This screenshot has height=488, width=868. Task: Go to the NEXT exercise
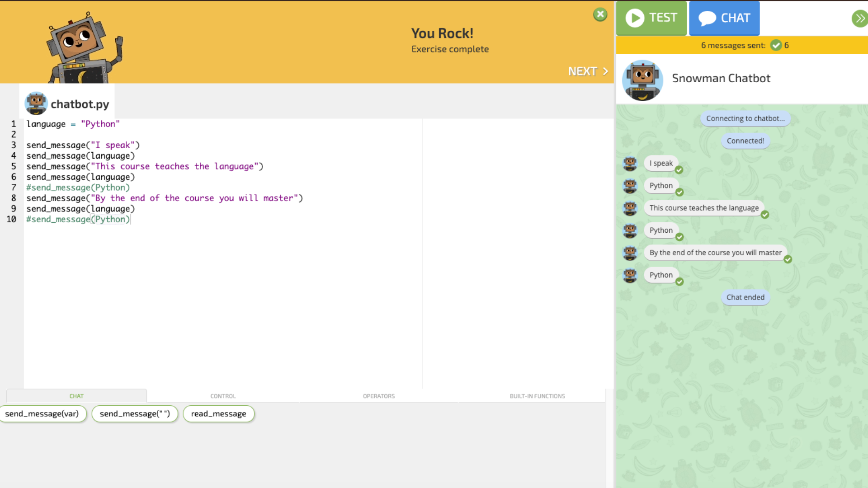(588, 71)
